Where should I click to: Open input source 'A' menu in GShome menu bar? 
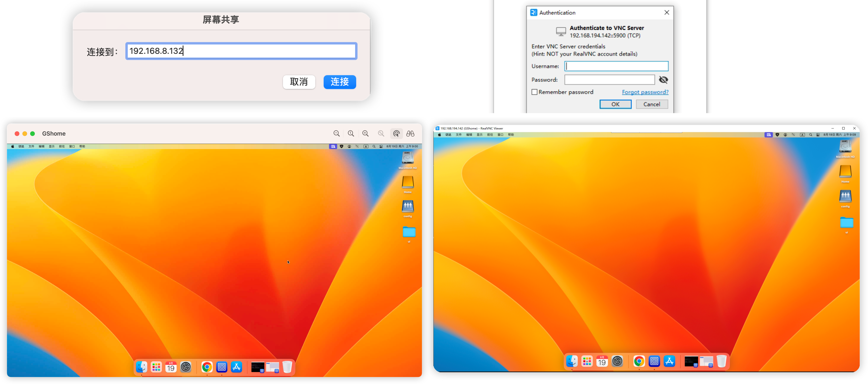[x=366, y=146]
